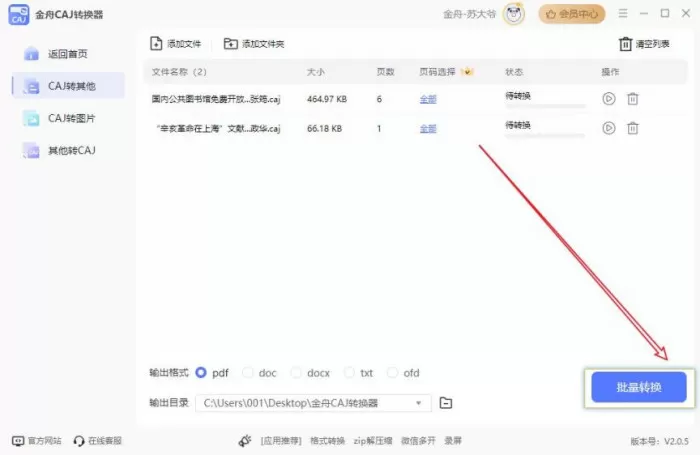Expand the 输出目录 path dropdown
Image resolution: width=700 pixels, height=455 pixels.
(x=418, y=403)
